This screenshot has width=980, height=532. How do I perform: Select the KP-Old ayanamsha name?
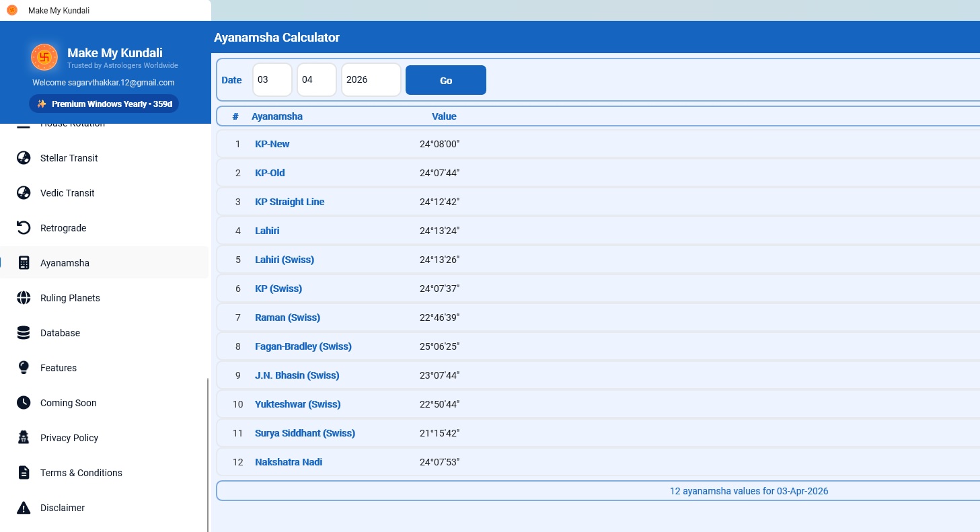270,173
